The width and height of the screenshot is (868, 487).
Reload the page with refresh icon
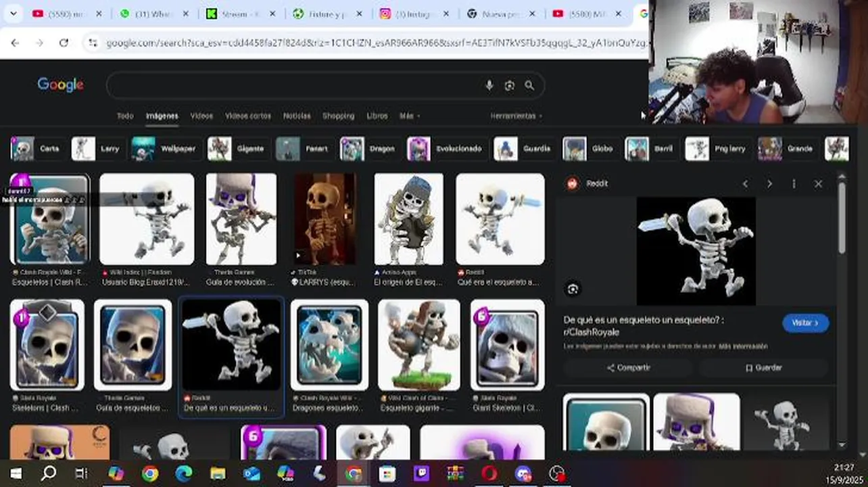click(x=64, y=43)
